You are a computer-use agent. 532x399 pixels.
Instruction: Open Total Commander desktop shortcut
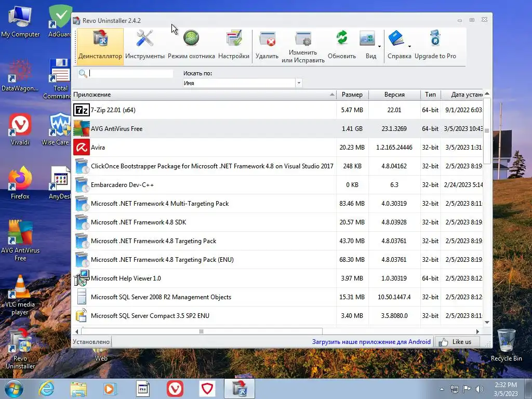tap(59, 79)
